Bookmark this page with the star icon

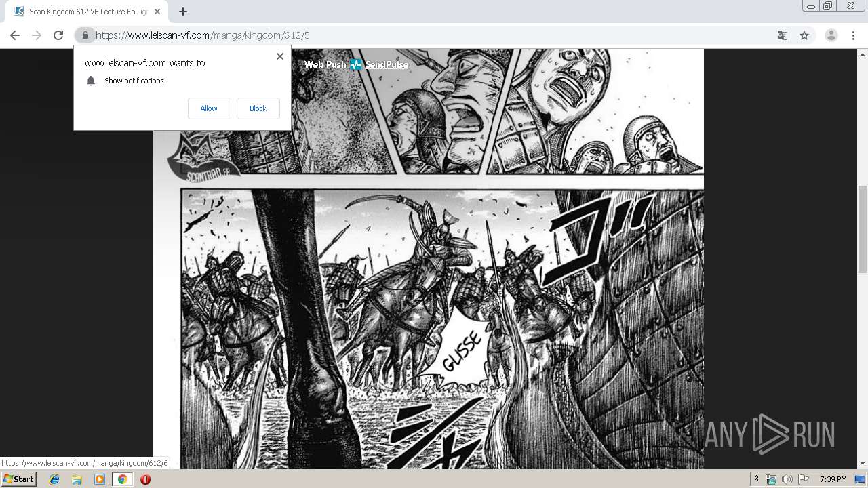click(x=804, y=35)
